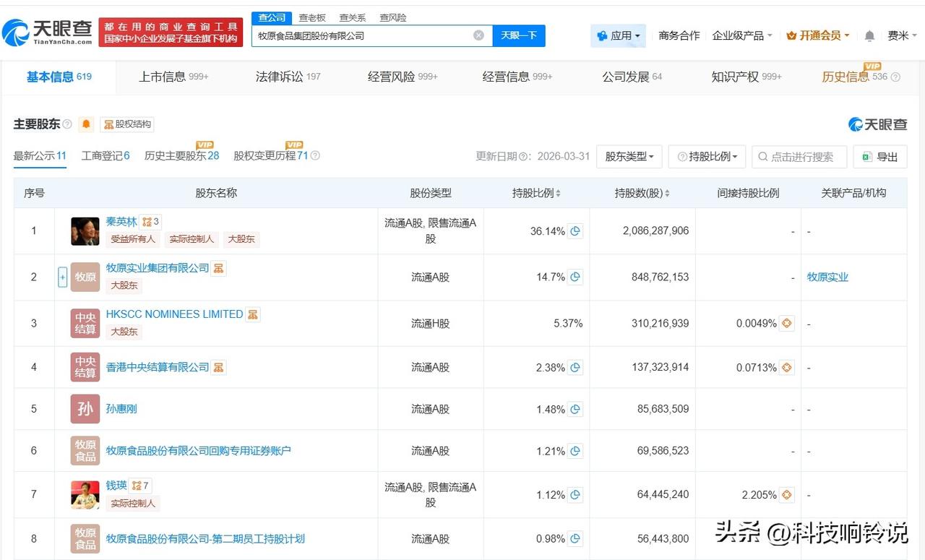Open equity structure icon beside 牧原实业集团有限公司
The height and width of the screenshot is (560, 925).
coord(219,268)
